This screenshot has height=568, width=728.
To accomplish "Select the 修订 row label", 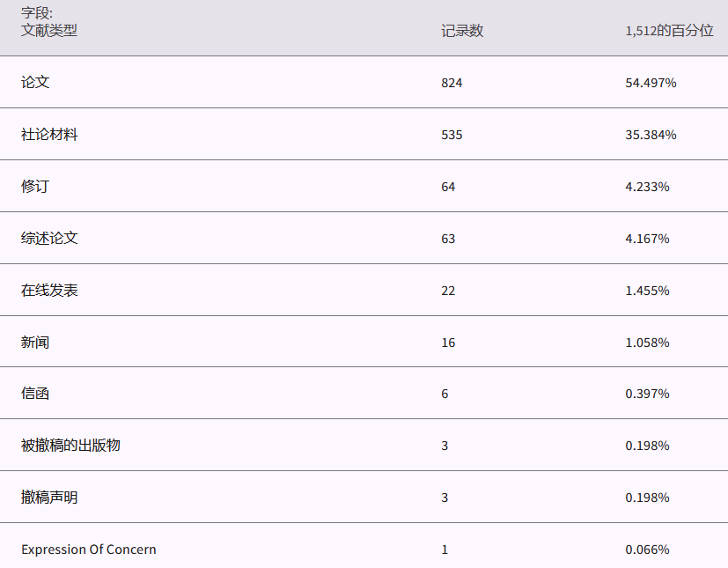I will pyautogui.click(x=35, y=187).
